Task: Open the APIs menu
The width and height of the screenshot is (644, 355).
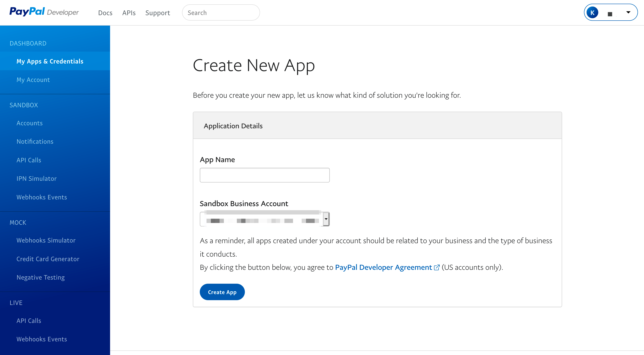Action: click(129, 13)
